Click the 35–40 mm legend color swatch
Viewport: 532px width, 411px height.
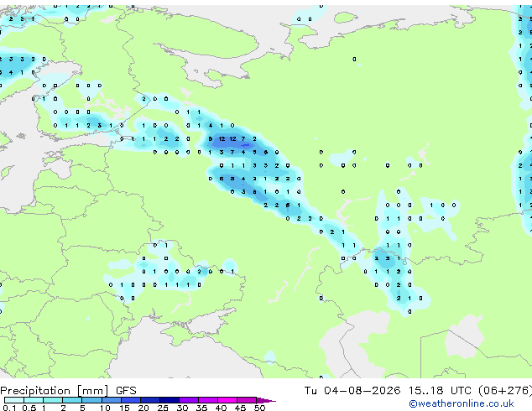207,400
